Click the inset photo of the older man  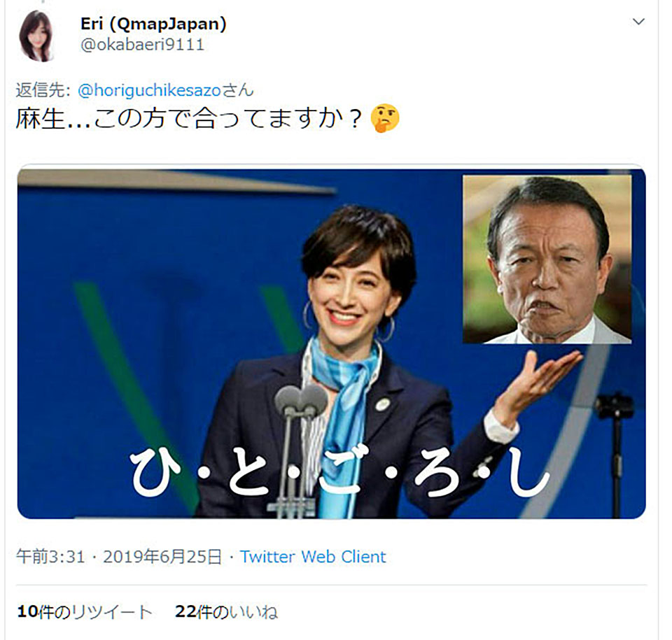click(547, 259)
